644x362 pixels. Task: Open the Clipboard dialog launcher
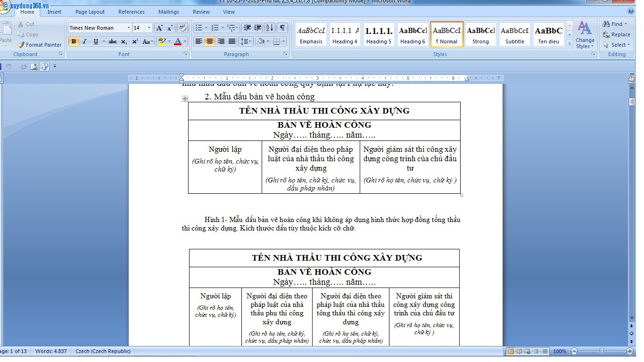(60, 54)
